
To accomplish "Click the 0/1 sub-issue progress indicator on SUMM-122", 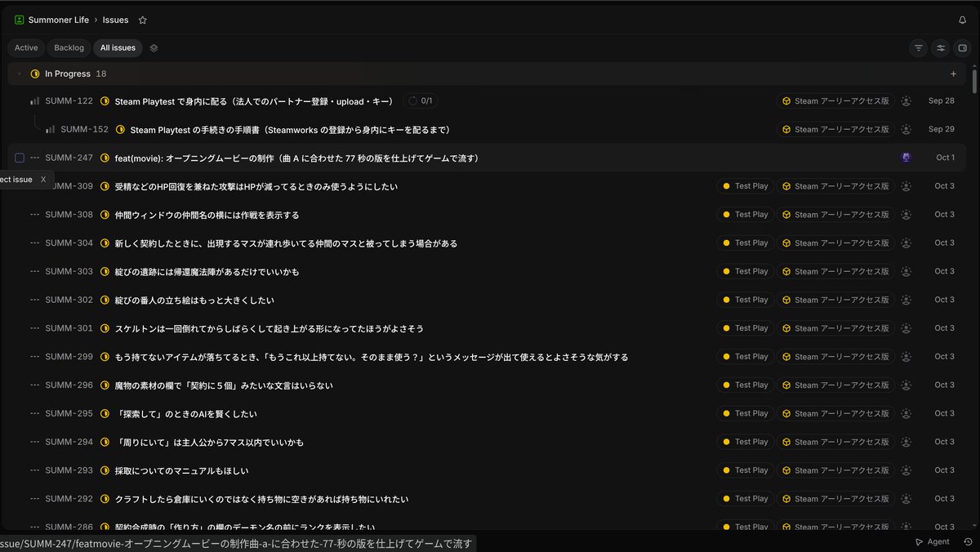I will (421, 101).
